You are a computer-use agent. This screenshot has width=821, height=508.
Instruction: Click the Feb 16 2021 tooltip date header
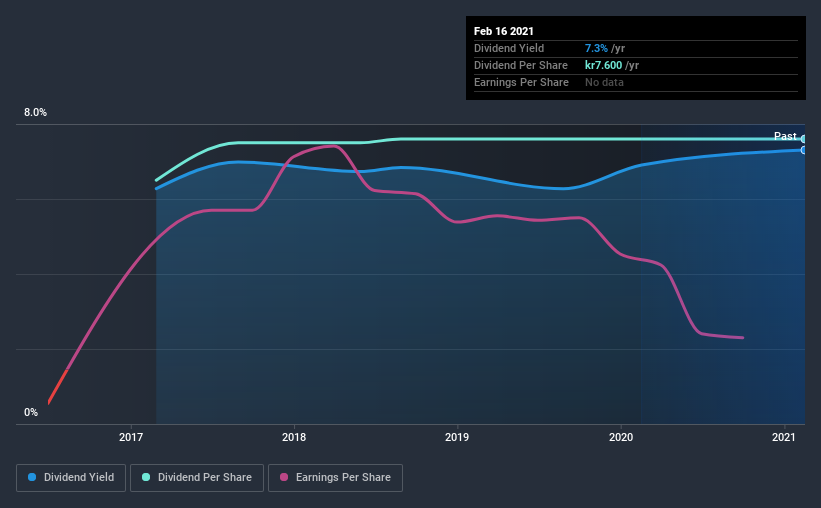tap(504, 31)
